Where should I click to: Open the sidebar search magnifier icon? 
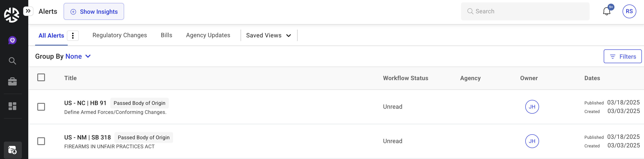(12, 61)
